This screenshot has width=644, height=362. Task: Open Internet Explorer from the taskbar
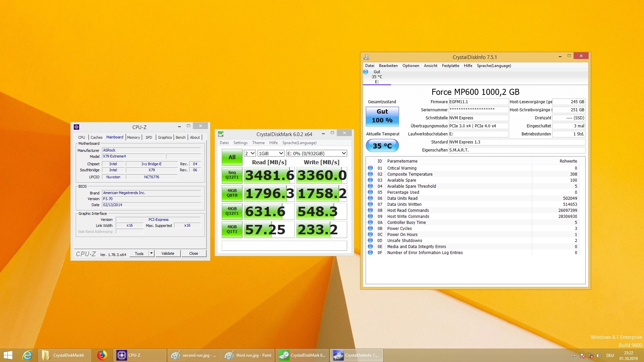[x=27, y=355]
